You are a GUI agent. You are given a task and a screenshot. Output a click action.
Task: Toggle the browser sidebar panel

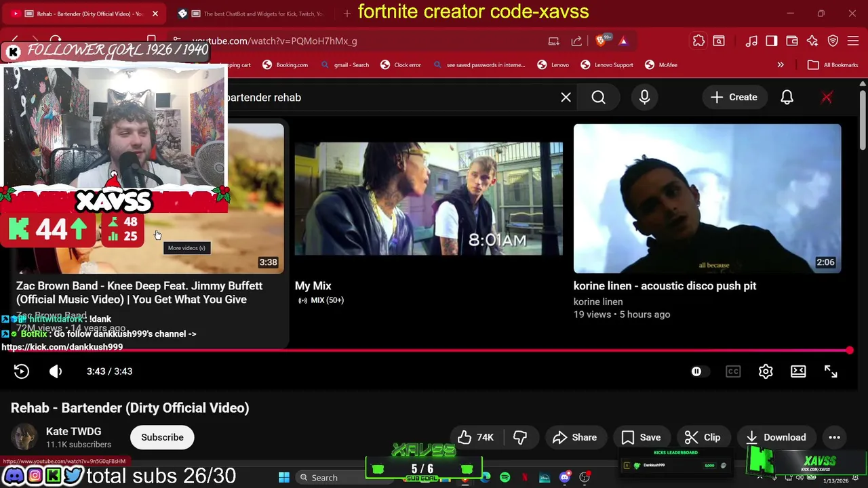pos(772,41)
